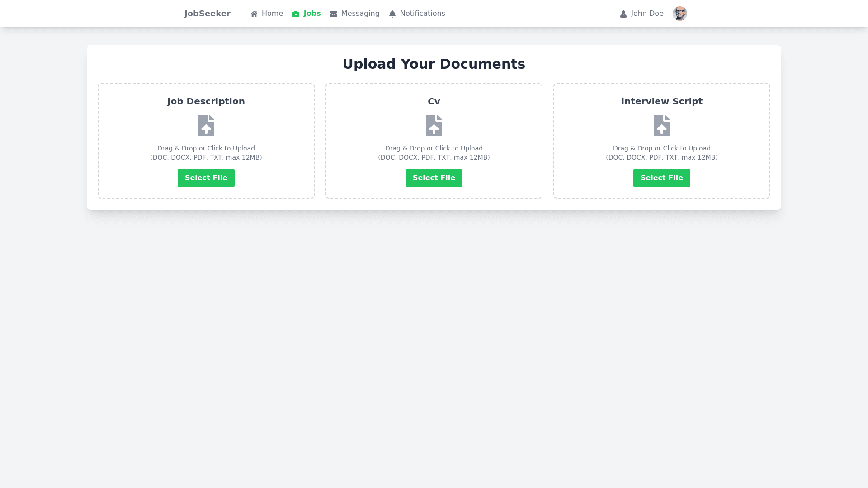Click the Job Description upload file icon

(206, 126)
